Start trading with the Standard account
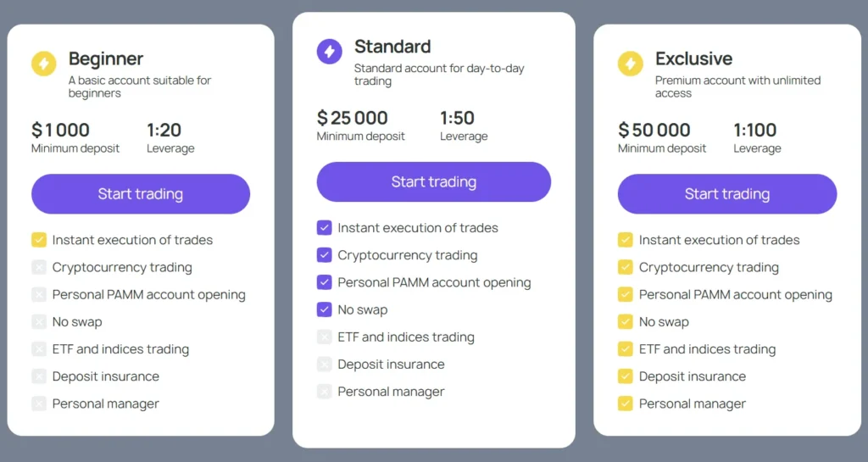This screenshot has height=462, width=868. tap(434, 182)
